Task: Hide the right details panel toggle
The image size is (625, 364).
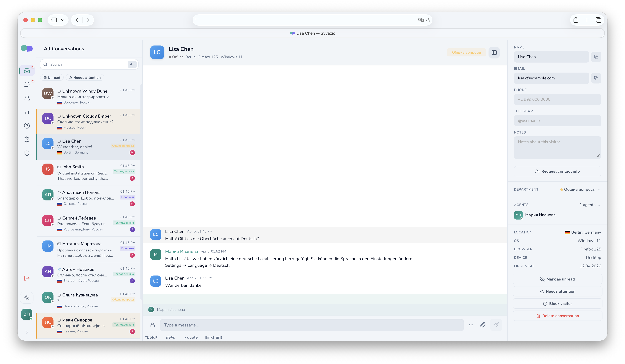Action: pos(494,53)
